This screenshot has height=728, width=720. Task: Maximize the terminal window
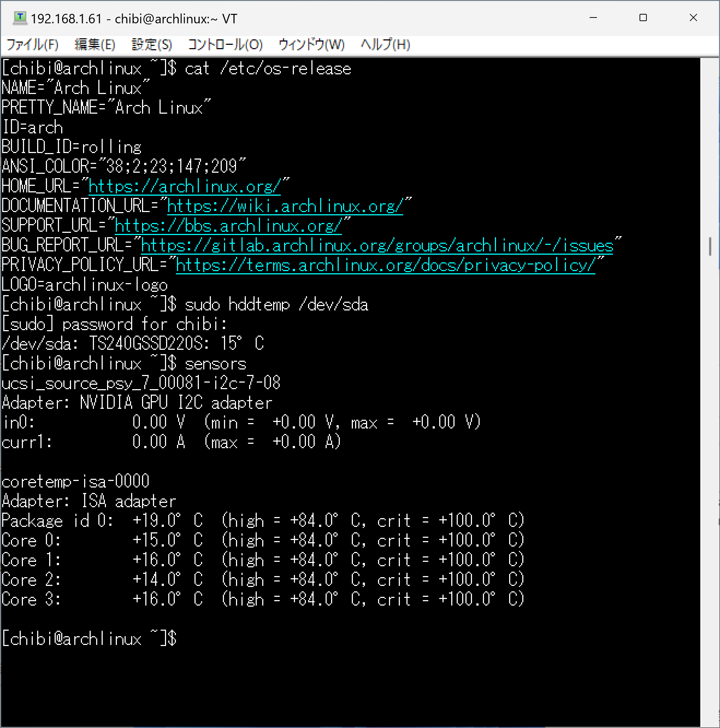tap(643, 18)
